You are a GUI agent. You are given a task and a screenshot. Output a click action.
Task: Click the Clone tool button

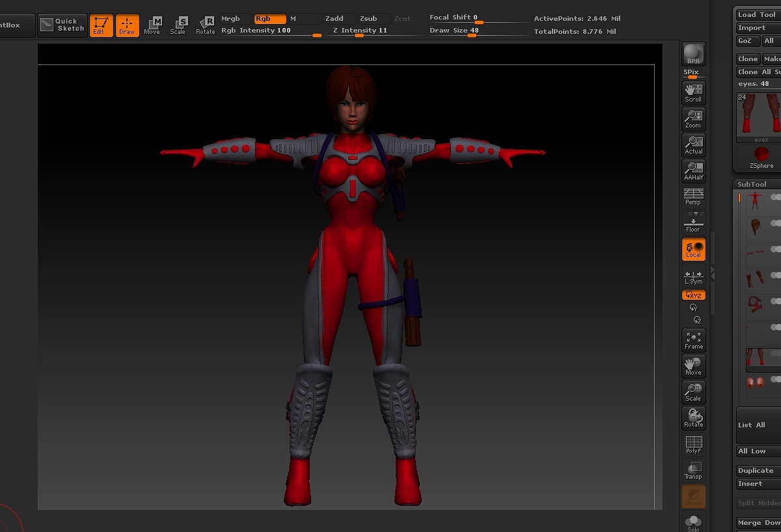click(748, 59)
